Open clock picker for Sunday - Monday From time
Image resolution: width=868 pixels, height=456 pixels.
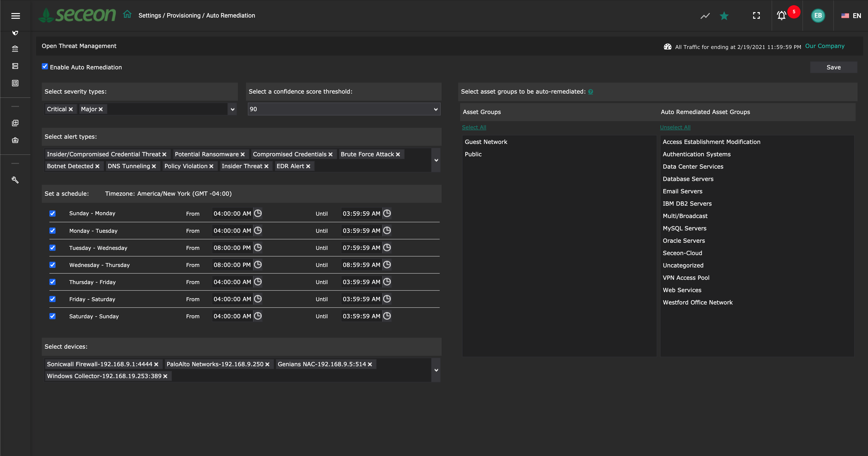click(258, 213)
